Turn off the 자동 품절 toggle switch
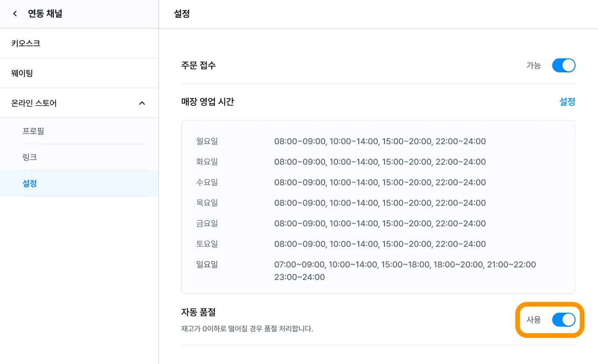This screenshot has height=364, width=598. 563,320
